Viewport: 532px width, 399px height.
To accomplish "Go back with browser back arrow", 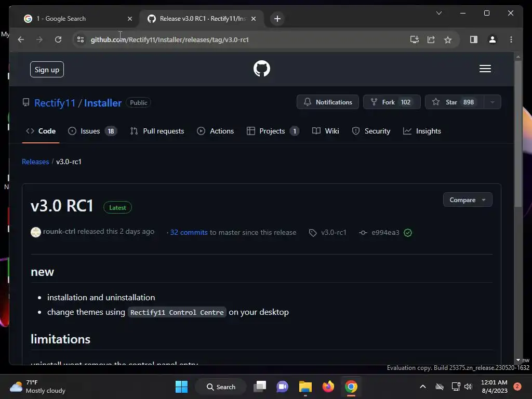I will pyautogui.click(x=21, y=39).
